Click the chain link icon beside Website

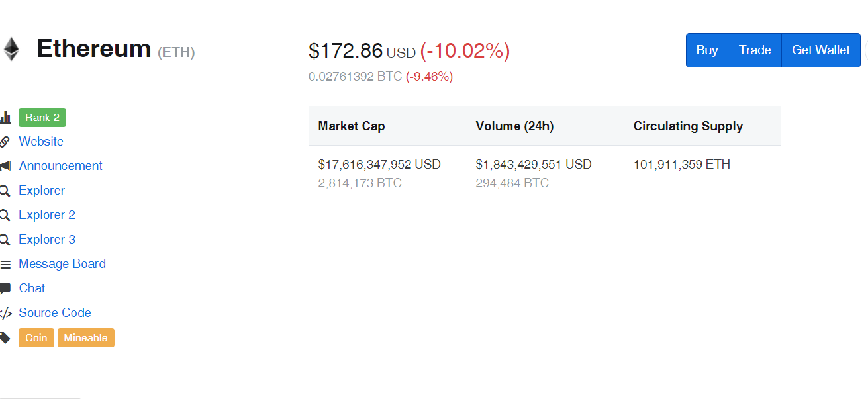point(5,142)
